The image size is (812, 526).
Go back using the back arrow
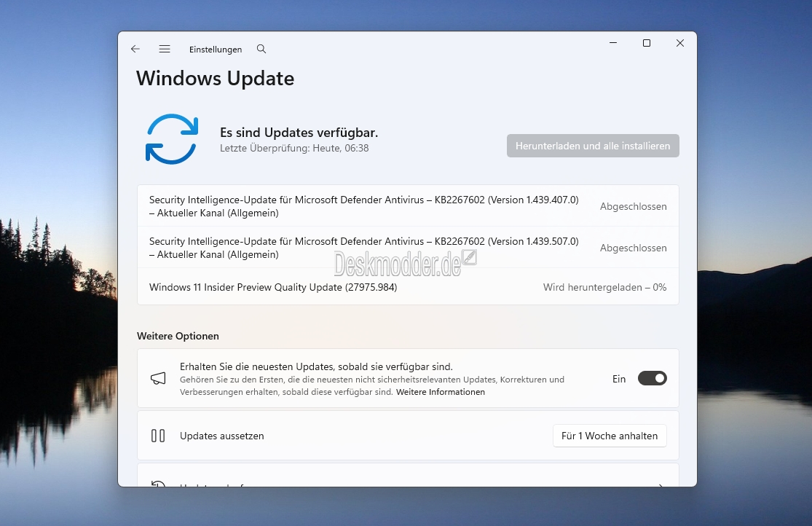click(135, 49)
